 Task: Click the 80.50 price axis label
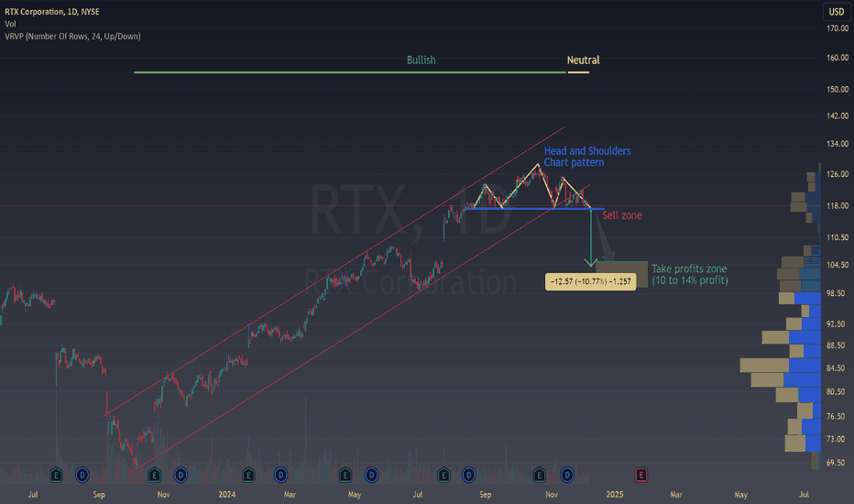[x=838, y=392]
